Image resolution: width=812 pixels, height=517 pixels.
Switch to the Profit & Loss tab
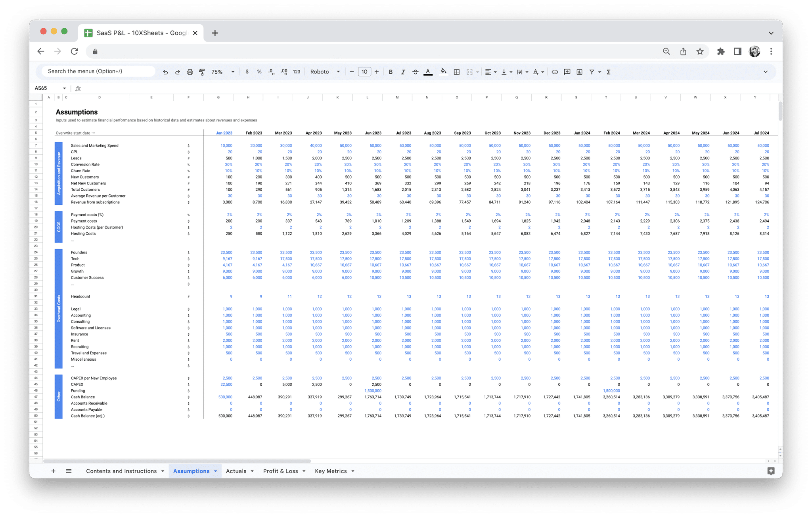[x=280, y=471]
